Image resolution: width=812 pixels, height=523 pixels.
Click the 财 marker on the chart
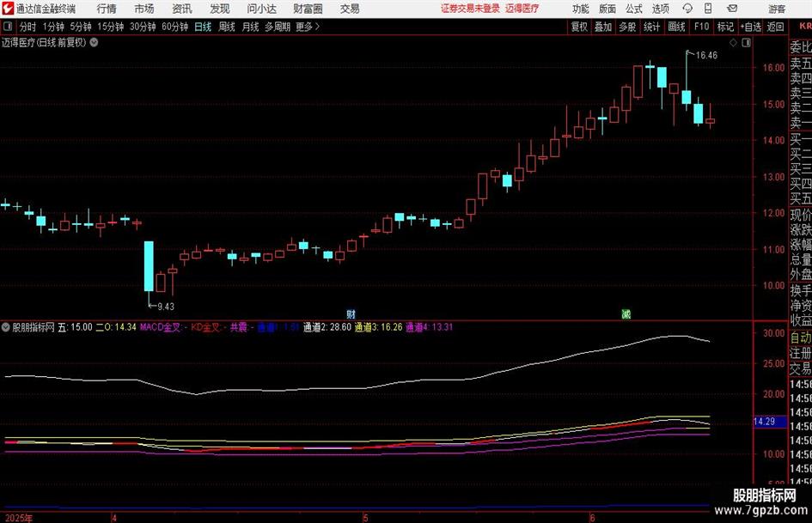[x=351, y=313]
